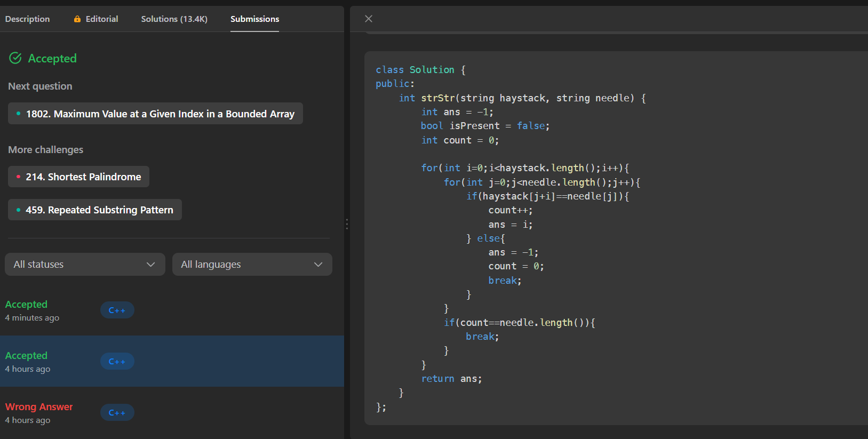Image resolution: width=868 pixels, height=439 pixels.
Task: Expand the All languages dropdown
Action: point(252,265)
